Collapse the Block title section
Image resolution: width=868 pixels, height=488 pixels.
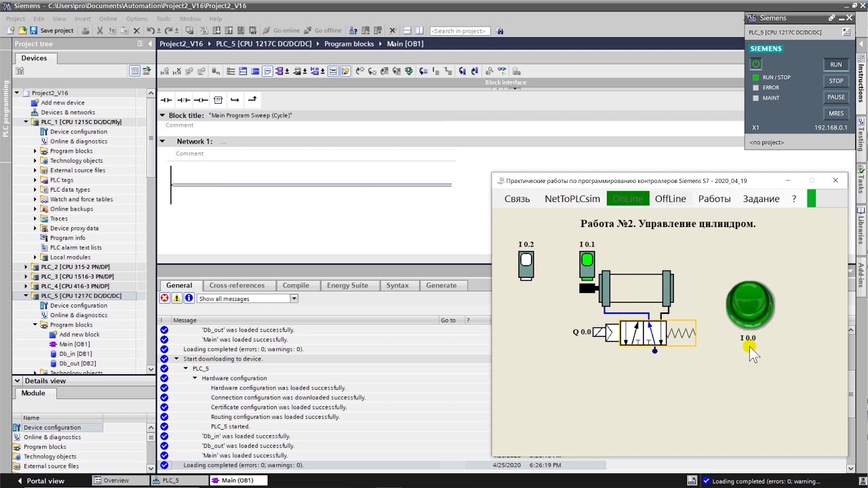pos(163,116)
